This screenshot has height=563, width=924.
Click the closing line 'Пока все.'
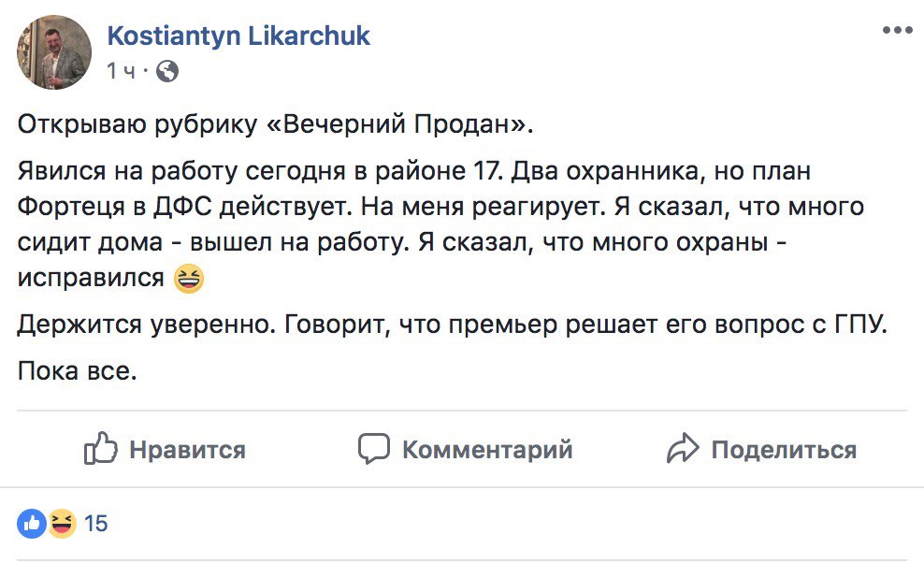point(78,371)
